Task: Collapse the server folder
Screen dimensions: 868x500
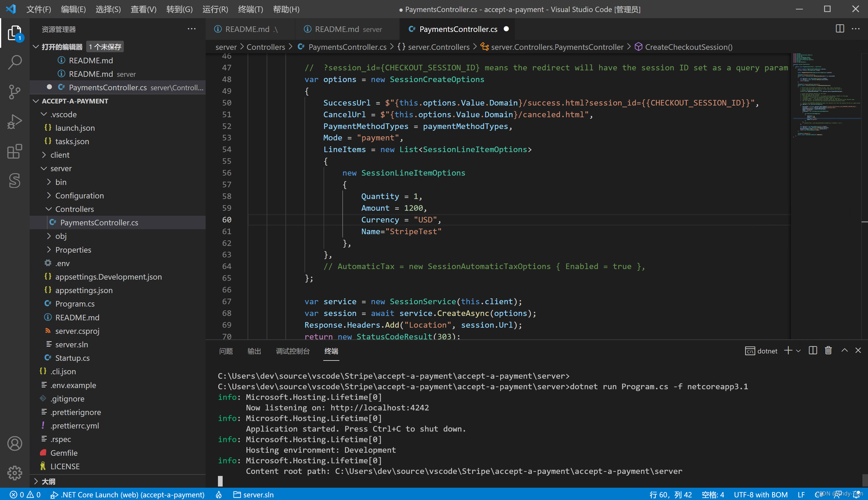Action: tap(44, 168)
